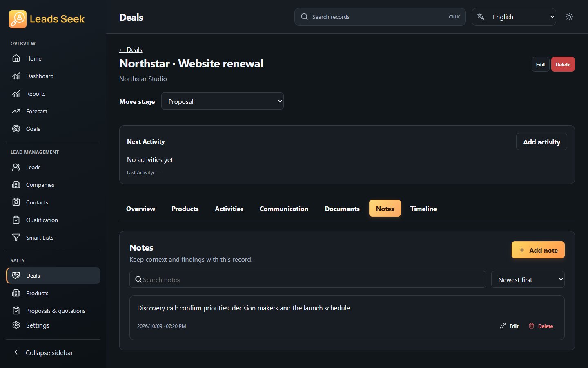Open Companies via its building icon
The height and width of the screenshot is (368, 588).
[x=16, y=185]
